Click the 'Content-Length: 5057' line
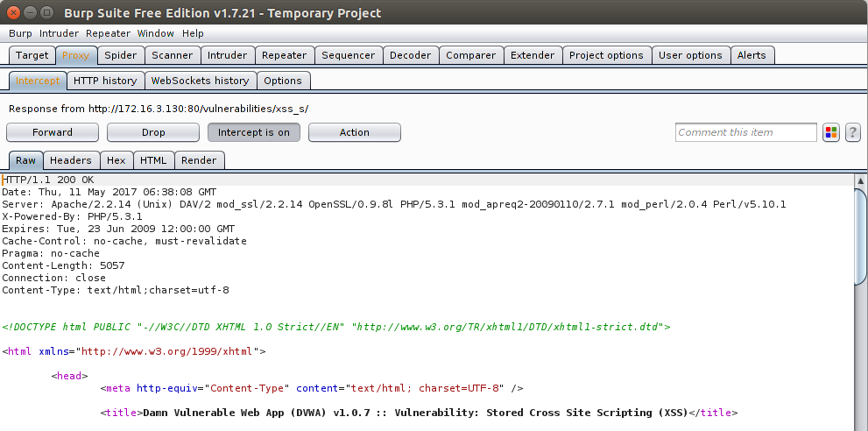Screen dimensions: 868x431 [x=63, y=265]
